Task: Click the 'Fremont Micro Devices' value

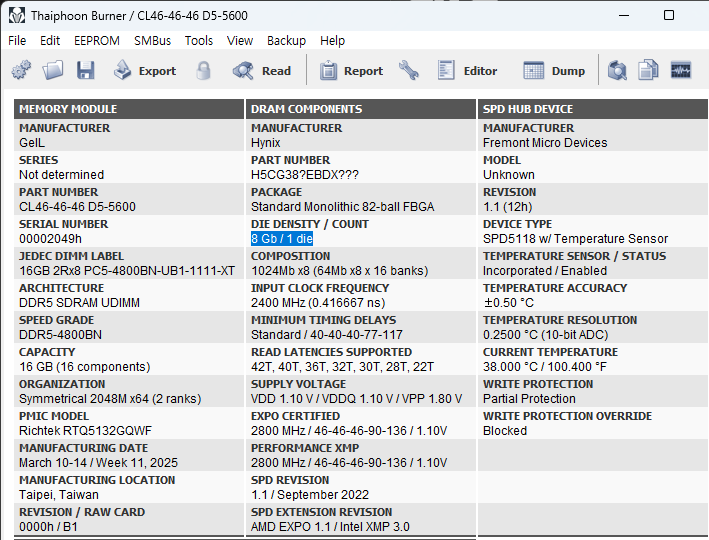Action: click(x=545, y=143)
